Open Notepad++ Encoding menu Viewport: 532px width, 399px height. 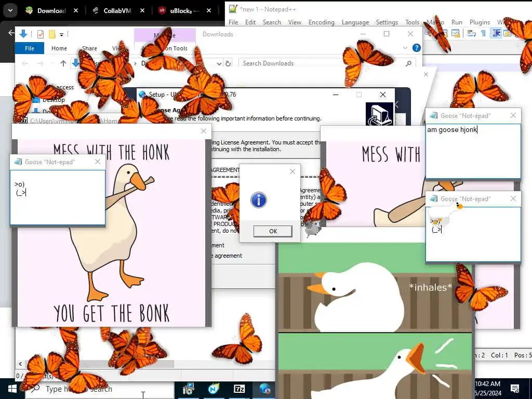(x=321, y=22)
